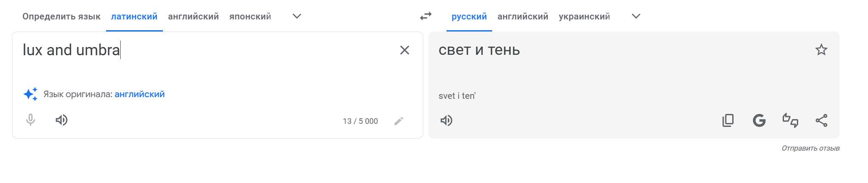Click suggested original language "английский" link
868x183 pixels.
click(x=140, y=94)
